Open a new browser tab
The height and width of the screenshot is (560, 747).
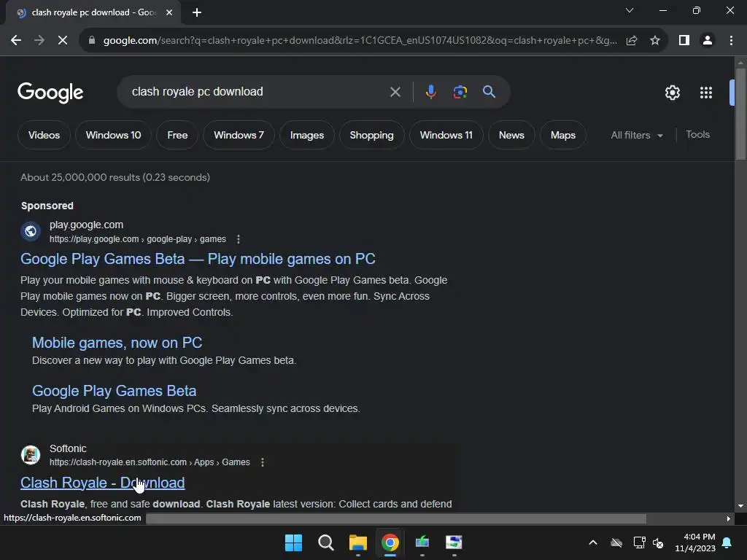pyautogui.click(x=197, y=12)
